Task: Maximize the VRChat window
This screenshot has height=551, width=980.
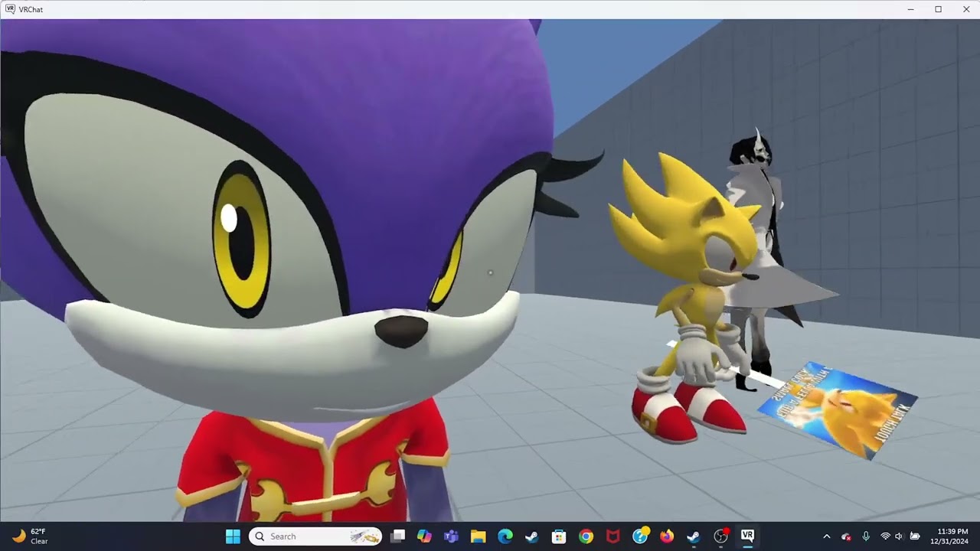Action: coord(938,9)
